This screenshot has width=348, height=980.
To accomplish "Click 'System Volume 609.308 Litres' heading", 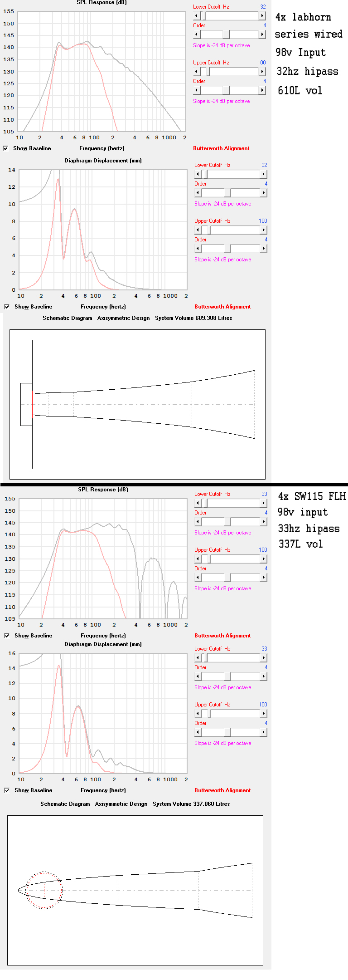I will click(x=193, y=318).
